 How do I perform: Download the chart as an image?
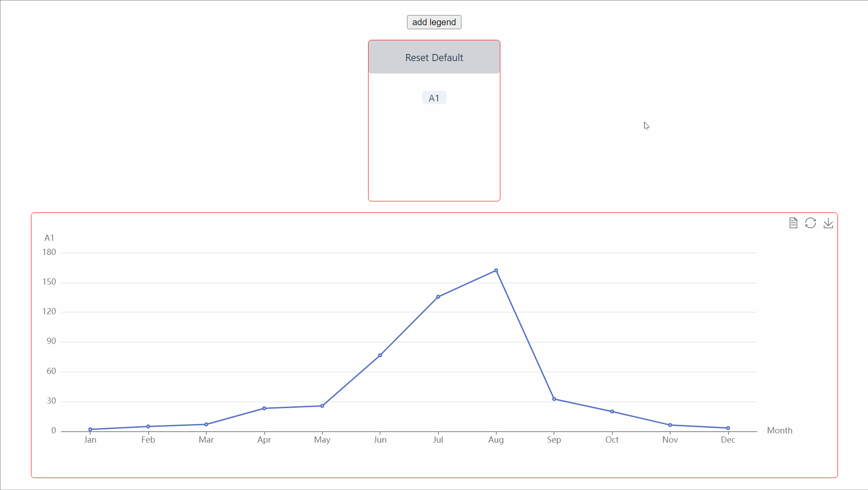828,223
